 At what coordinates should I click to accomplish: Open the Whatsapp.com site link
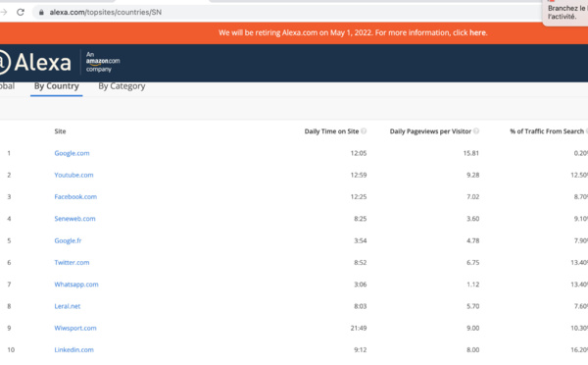click(76, 285)
